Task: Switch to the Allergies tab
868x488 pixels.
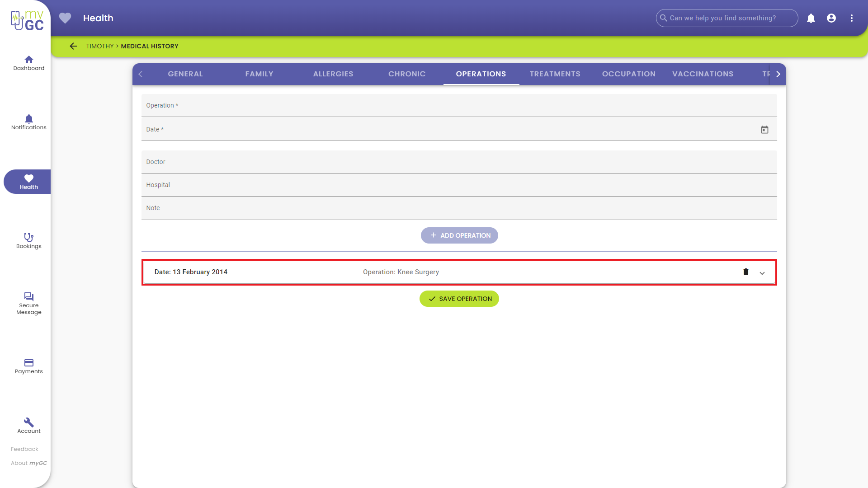Action: (x=333, y=74)
